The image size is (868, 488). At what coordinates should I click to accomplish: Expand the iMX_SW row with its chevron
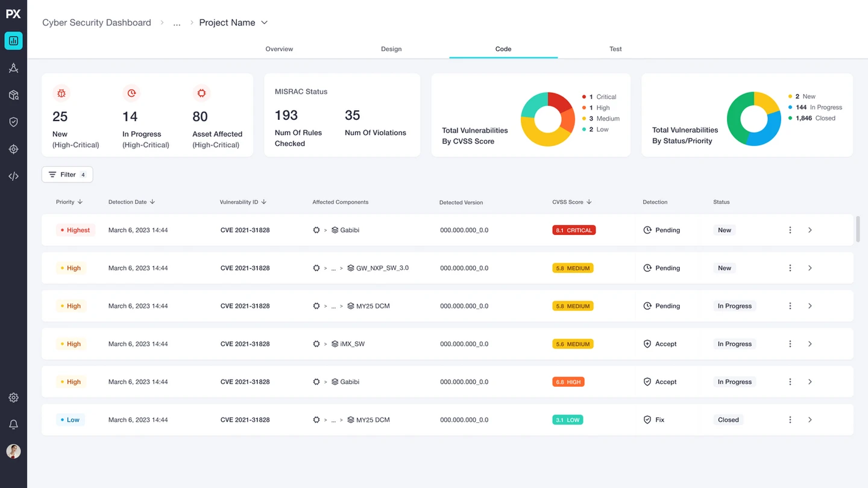click(x=810, y=344)
